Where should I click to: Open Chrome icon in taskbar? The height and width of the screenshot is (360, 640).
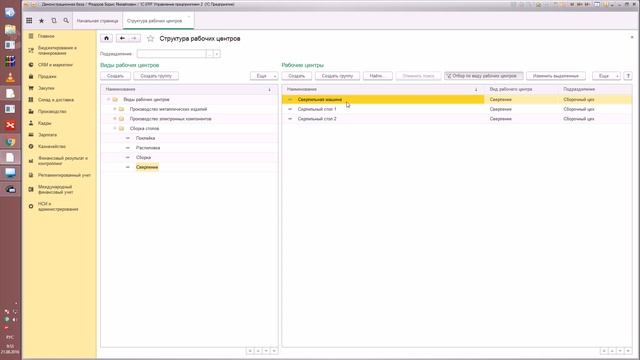pos(10,142)
